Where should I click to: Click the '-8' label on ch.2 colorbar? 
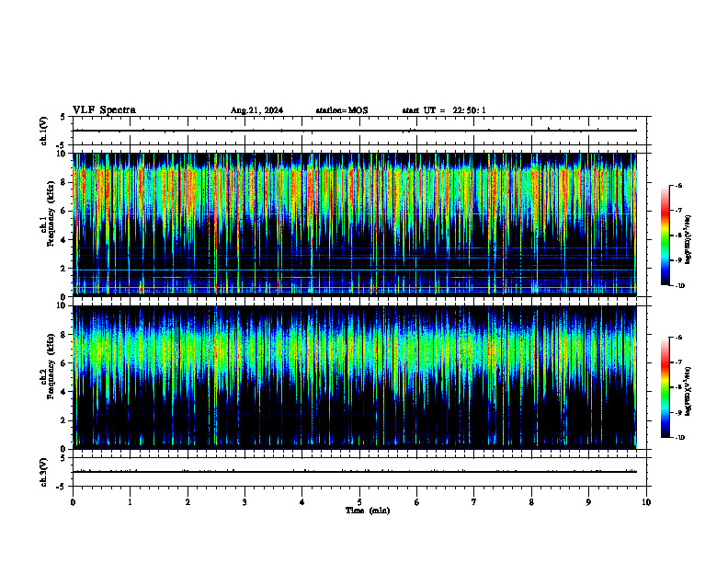click(x=678, y=387)
